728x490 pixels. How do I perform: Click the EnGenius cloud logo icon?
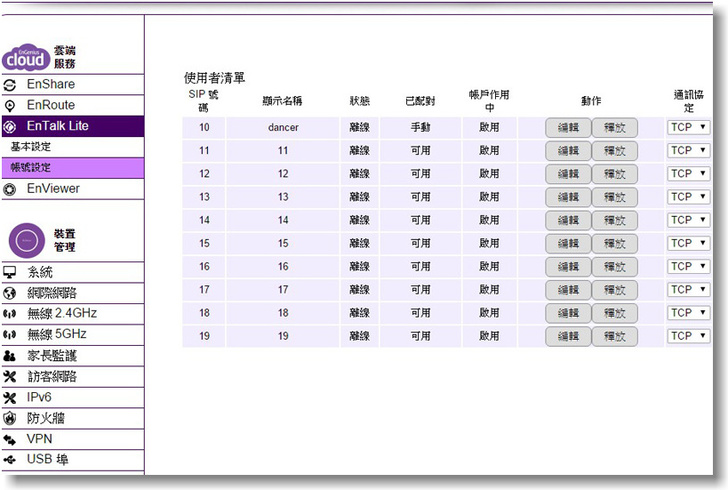[x=24, y=58]
